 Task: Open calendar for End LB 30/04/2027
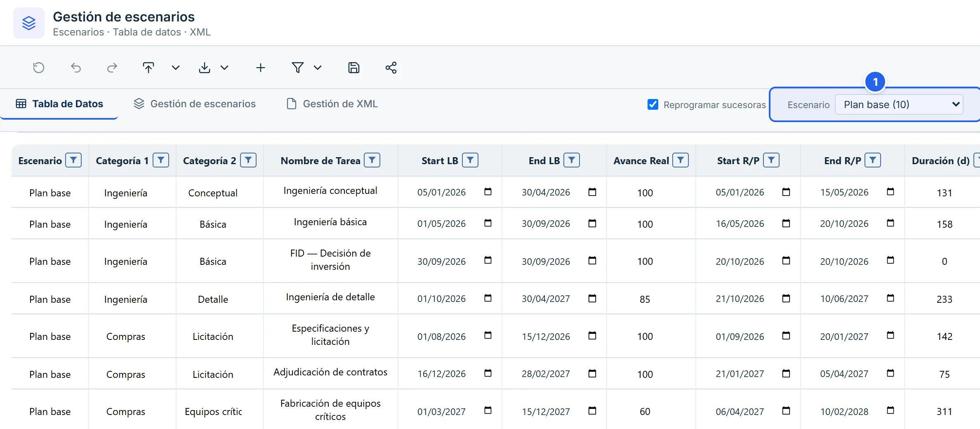click(x=592, y=298)
